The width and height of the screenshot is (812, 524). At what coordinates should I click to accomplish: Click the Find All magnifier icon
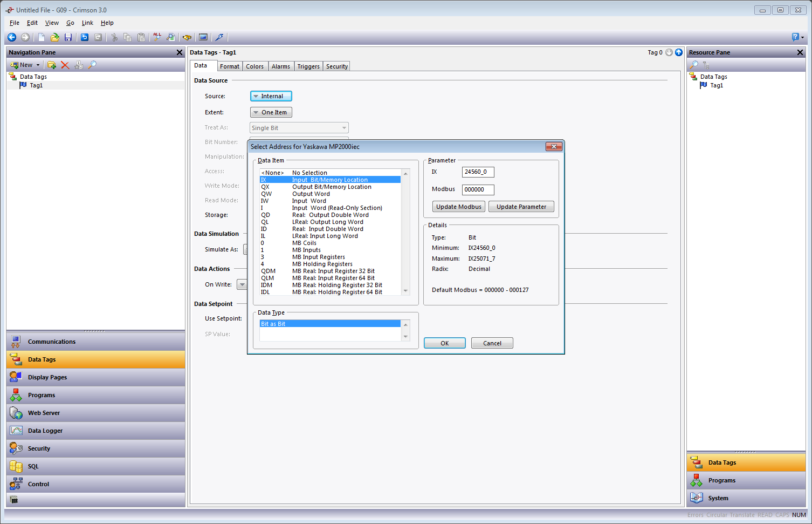(x=157, y=37)
